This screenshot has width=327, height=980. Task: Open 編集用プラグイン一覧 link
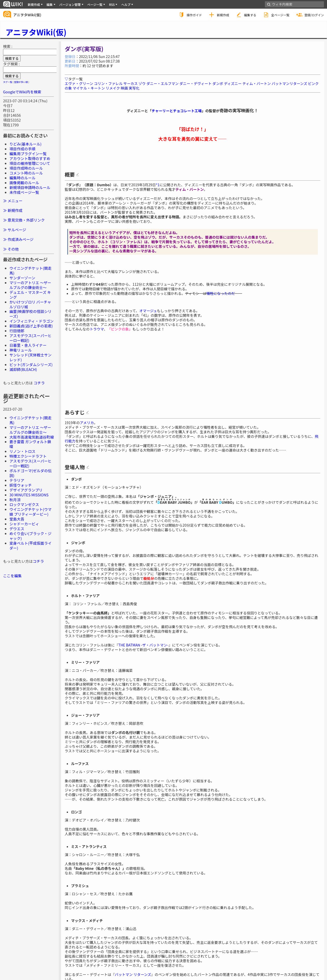pos(28,154)
